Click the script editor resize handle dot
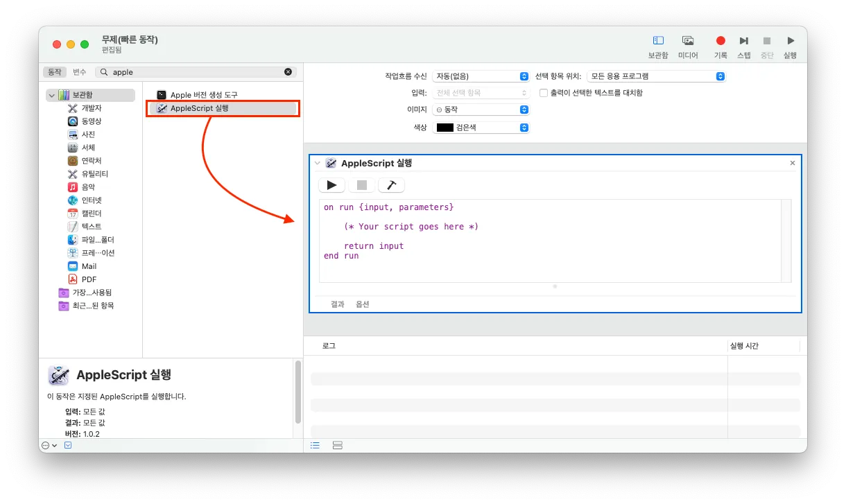Image resolution: width=846 pixels, height=504 pixels. click(x=555, y=286)
